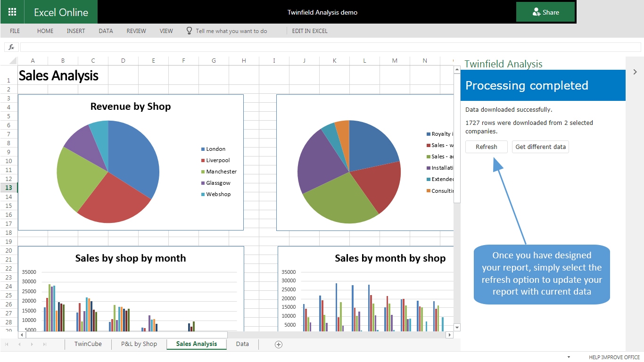Click the Twinfield Analysis demo document title
This screenshot has width=644, height=362.
(x=322, y=12)
